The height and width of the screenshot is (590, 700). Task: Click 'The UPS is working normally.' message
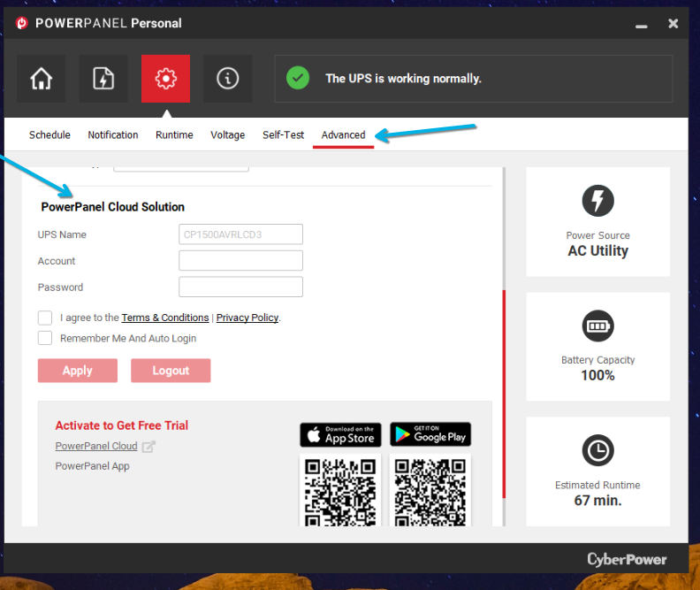tap(404, 79)
